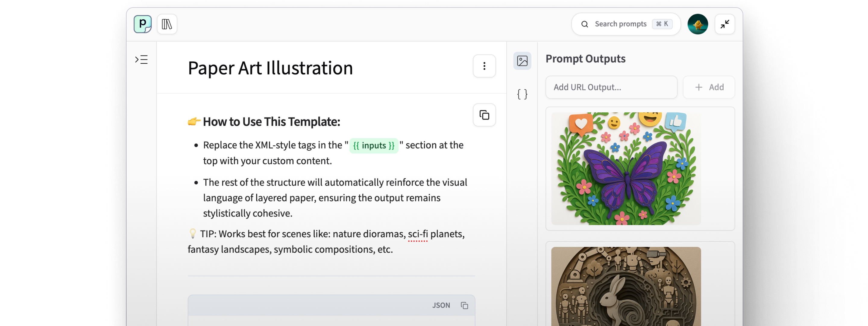Click the {{ inputs }} variable tag
Viewport: 868px width, 326px height.
[373, 146]
